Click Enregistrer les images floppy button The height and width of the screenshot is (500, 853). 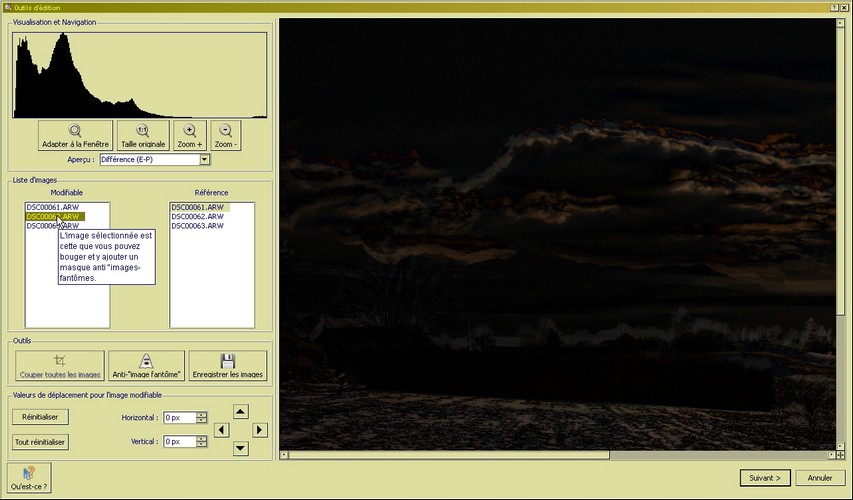(x=227, y=365)
